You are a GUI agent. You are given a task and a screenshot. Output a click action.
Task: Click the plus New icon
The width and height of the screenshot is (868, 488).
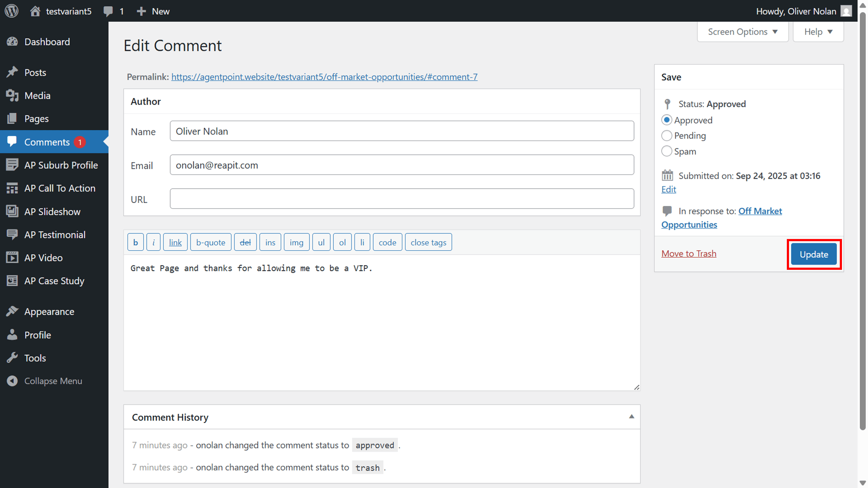pos(141,11)
